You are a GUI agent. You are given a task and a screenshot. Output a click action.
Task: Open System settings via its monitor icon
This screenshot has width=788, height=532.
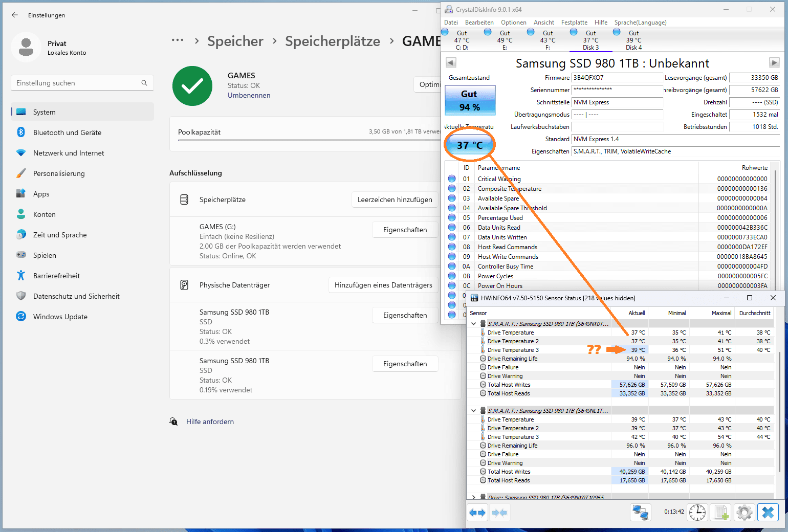click(x=21, y=112)
